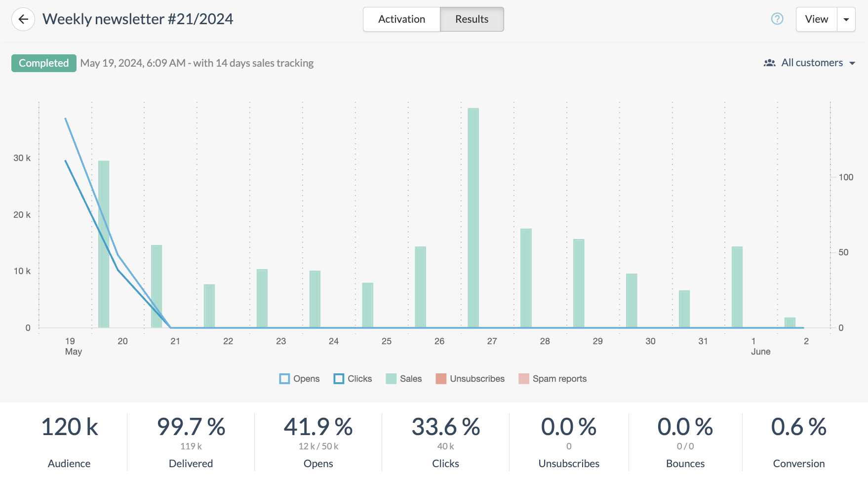
Task: Click the 119 k delivered count
Action: point(191,446)
